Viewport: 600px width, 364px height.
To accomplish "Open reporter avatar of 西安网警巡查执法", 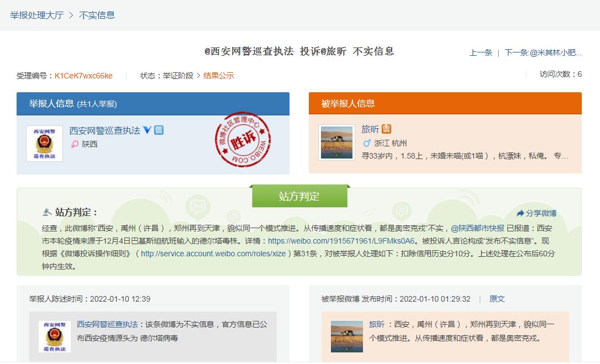I will click(44, 144).
